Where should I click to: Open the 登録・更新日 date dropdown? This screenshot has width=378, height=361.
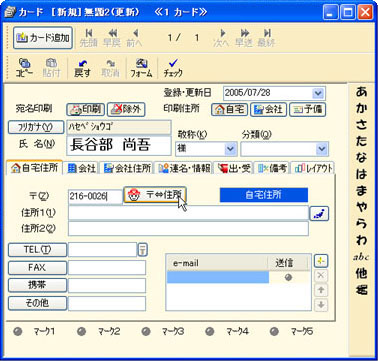click(318, 93)
